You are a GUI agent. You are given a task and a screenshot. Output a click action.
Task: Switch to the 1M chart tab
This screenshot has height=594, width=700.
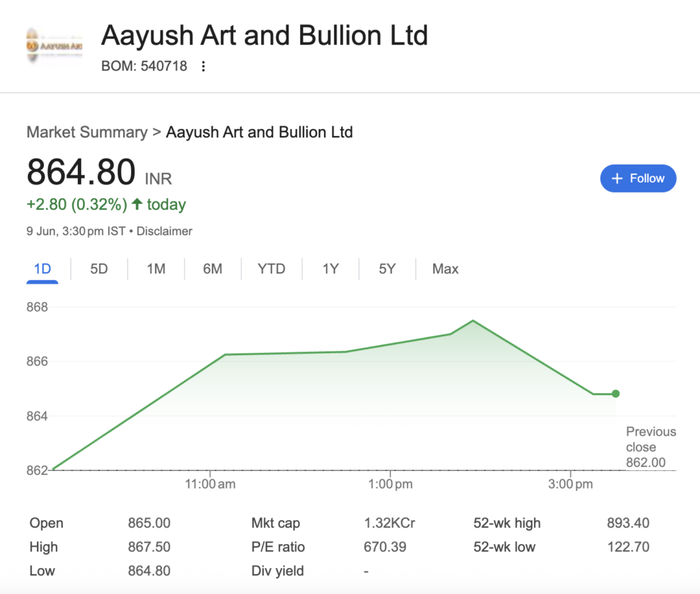(x=156, y=269)
